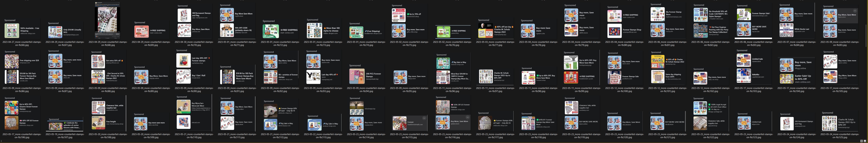Screen dimensions: 868x143
Task: Choose thumbnail of more-counterfeit-stamps-on-fb(71).jpg
Action: (x=237, y=21)
